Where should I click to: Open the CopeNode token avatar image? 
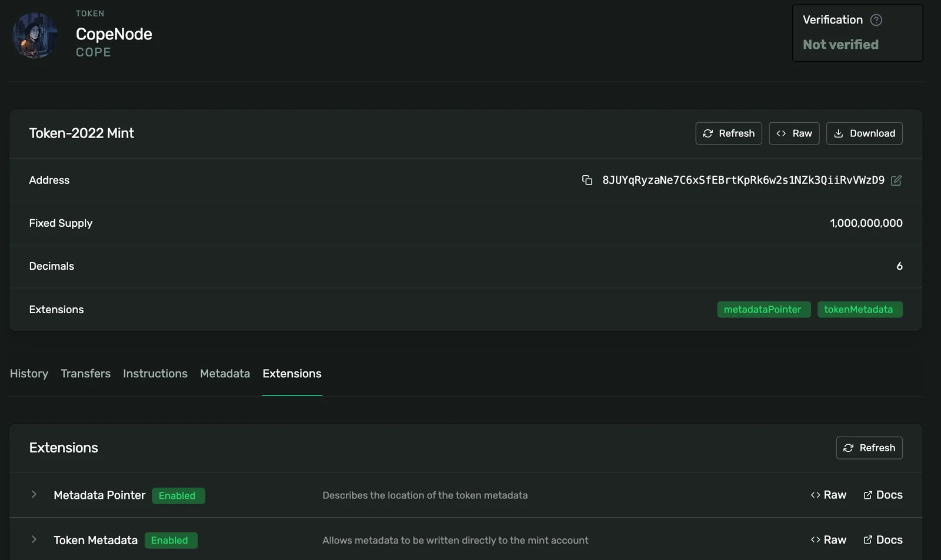[35, 35]
